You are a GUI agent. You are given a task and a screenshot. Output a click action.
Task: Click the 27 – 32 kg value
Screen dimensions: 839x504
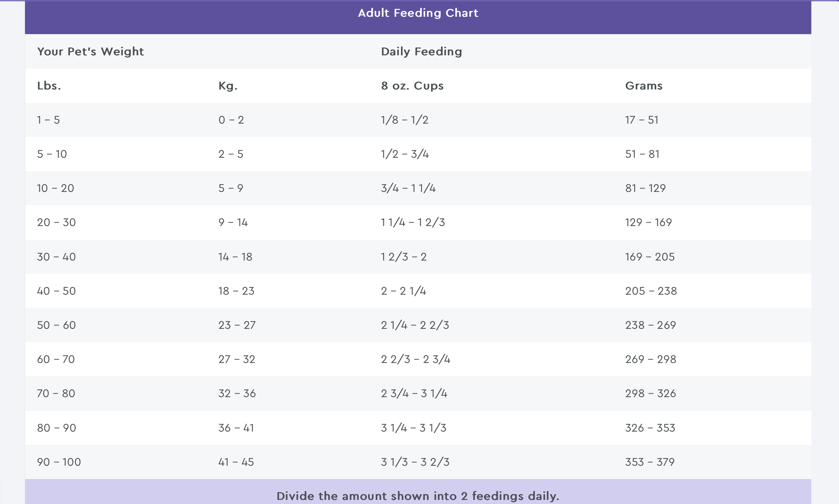[237, 359]
